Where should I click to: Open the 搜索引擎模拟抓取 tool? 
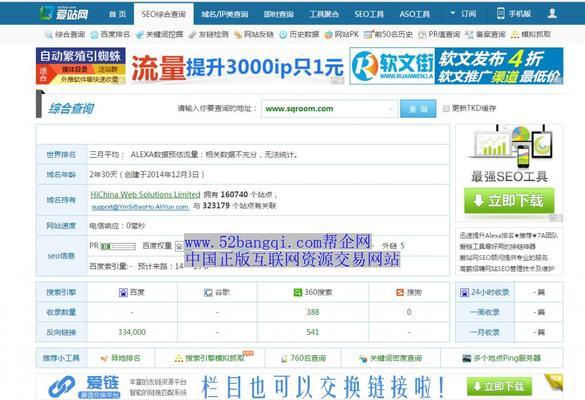(210, 358)
